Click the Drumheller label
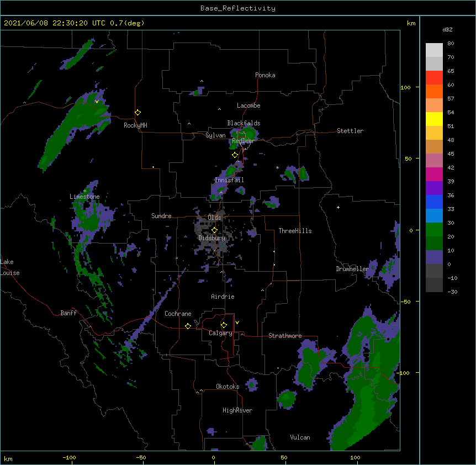This screenshot has width=476, height=465. [352, 269]
